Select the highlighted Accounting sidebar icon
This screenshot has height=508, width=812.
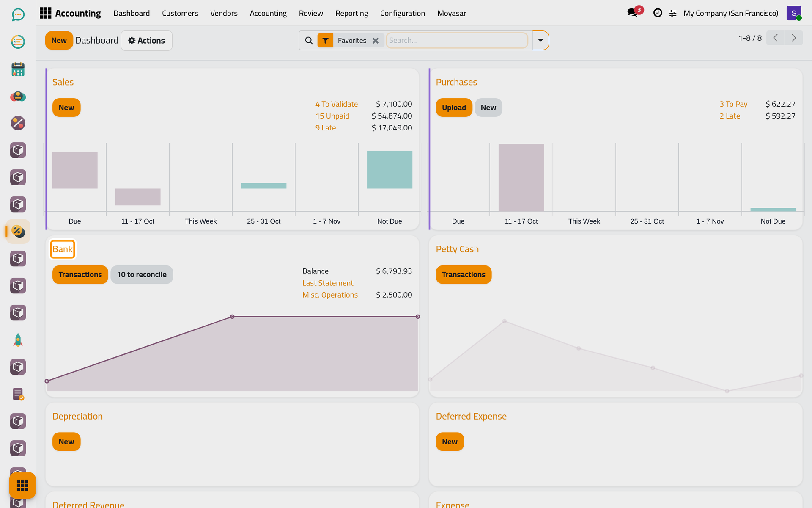click(18, 232)
